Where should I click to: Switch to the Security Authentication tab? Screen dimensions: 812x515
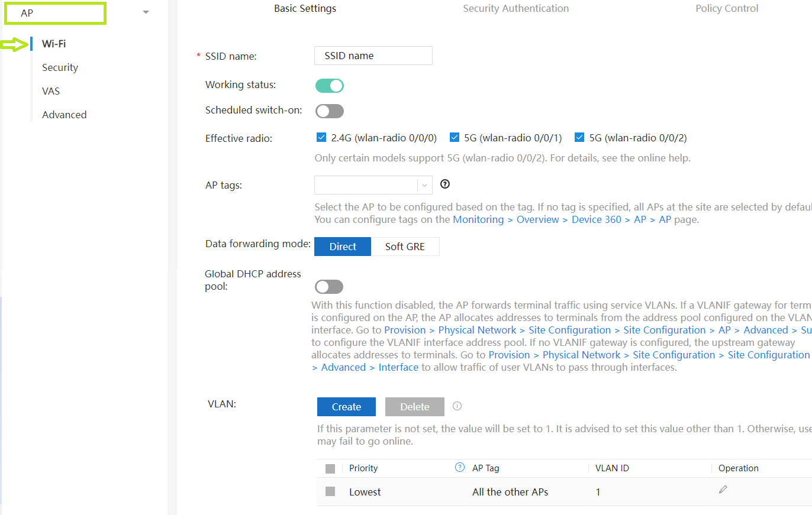pos(515,8)
